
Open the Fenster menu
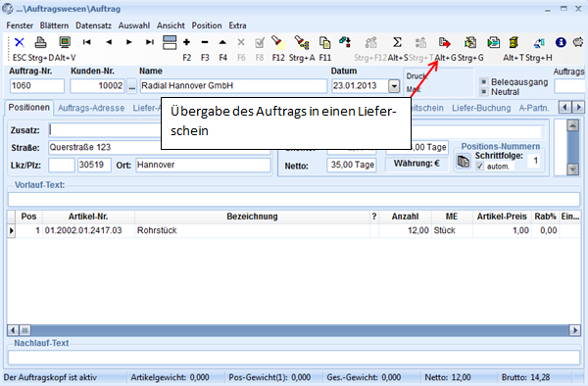click(20, 25)
